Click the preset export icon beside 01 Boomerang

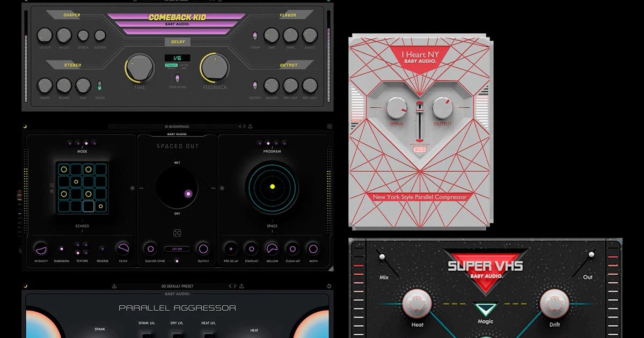250,126
